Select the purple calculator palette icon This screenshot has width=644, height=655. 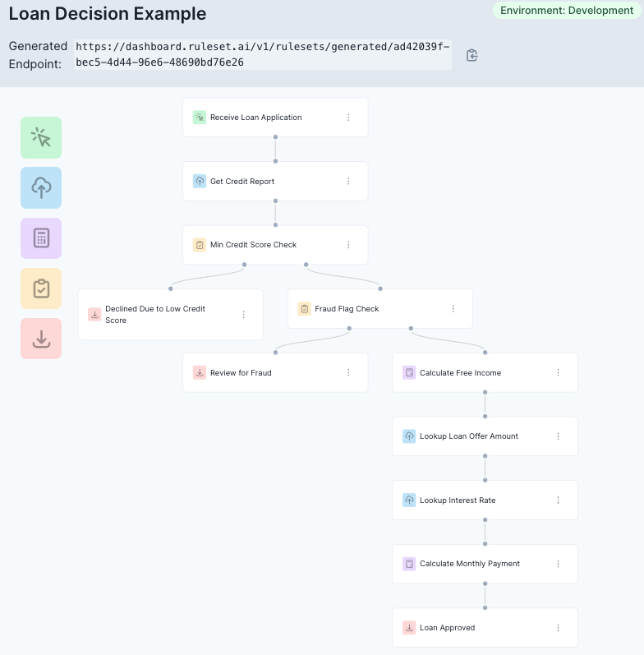pos(41,238)
